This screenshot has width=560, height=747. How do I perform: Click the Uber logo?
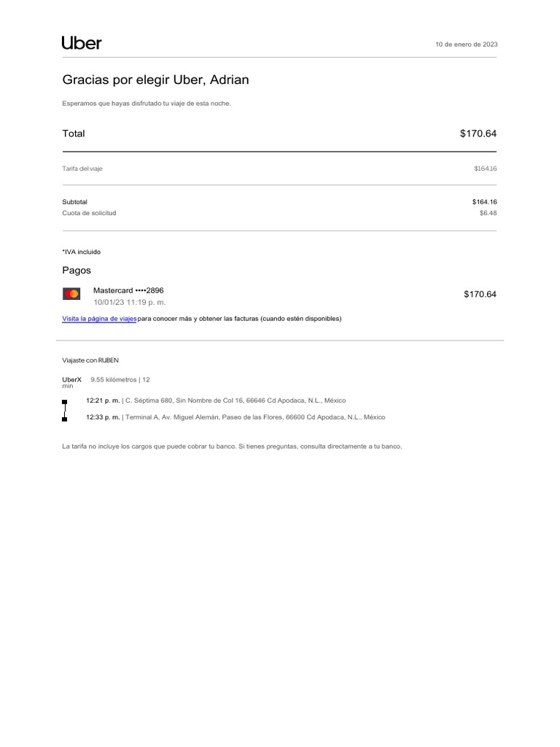pos(82,43)
